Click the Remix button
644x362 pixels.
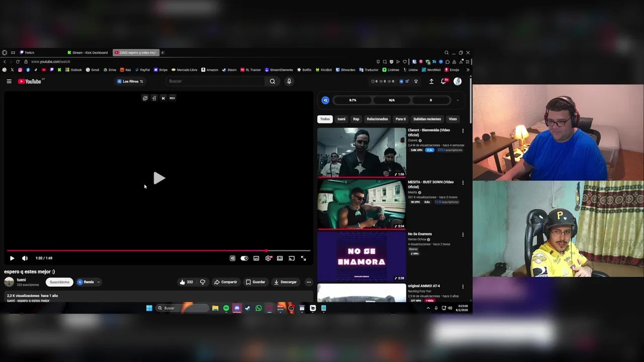coord(86,282)
